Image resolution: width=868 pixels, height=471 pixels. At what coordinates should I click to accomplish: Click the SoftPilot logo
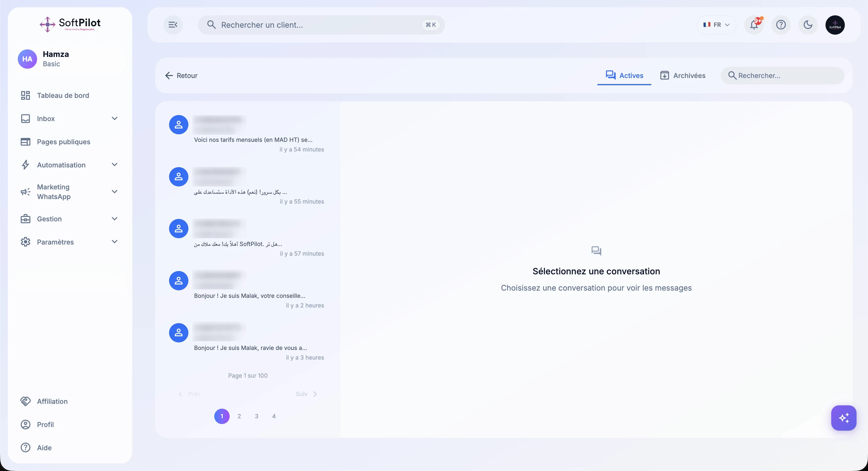70,24
